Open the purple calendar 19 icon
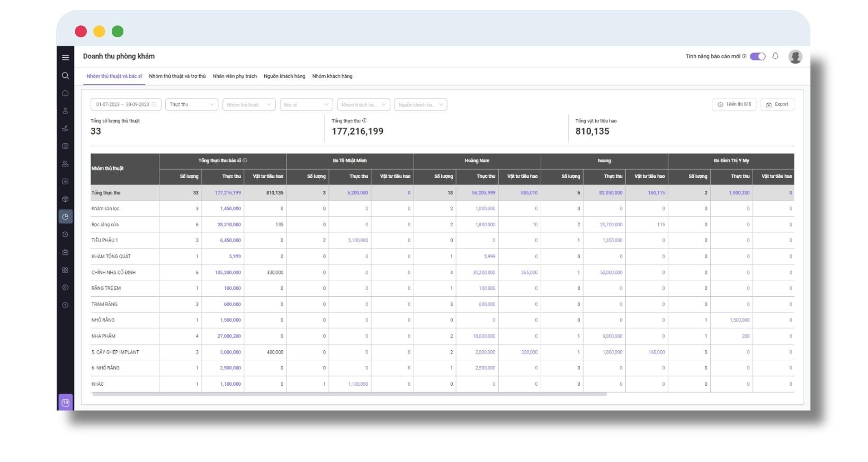 click(x=65, y=402)
